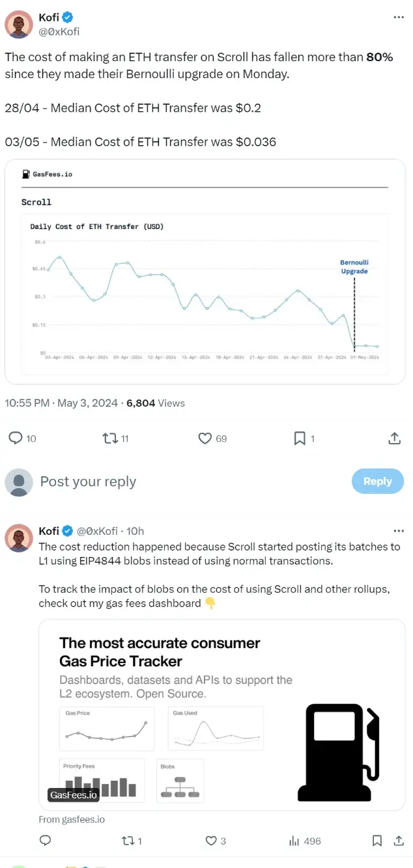Repost the main tweet by Kofi
This screenshot has height=868, width=413.
pos(110,439)
